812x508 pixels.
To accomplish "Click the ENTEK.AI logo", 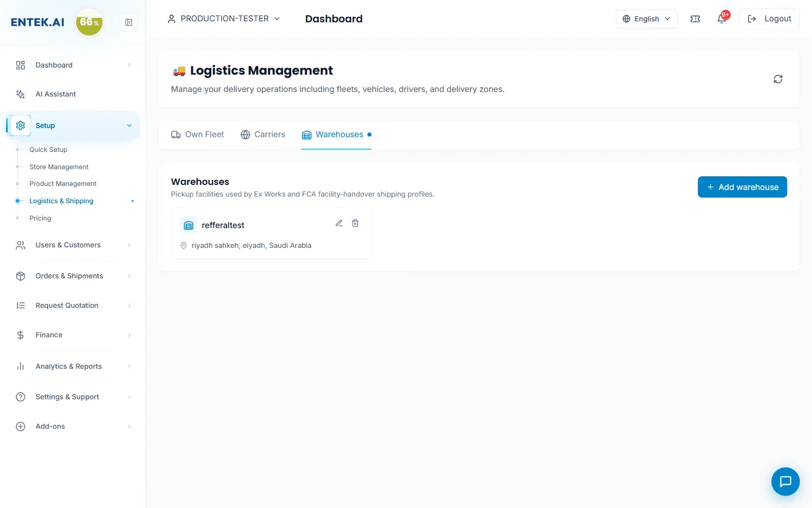I will pos(38,22).
